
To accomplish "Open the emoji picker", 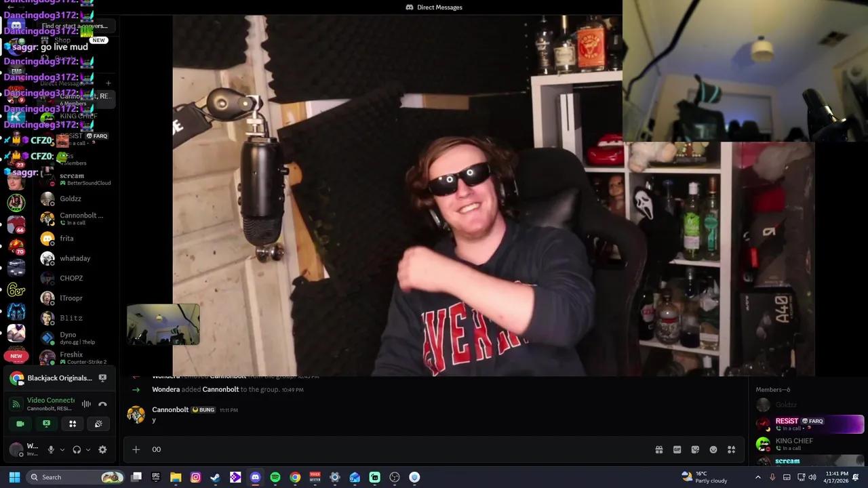I will coord(713,449).
